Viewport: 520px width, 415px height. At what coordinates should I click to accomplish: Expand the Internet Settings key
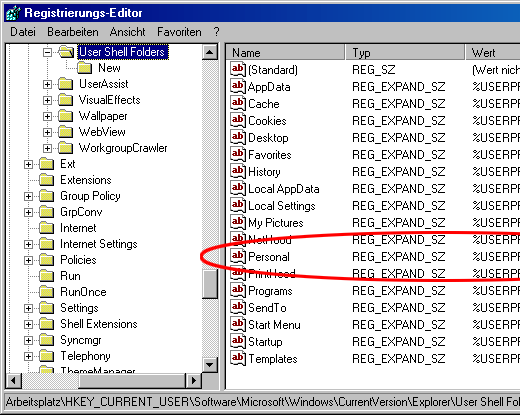click(29, 244)
